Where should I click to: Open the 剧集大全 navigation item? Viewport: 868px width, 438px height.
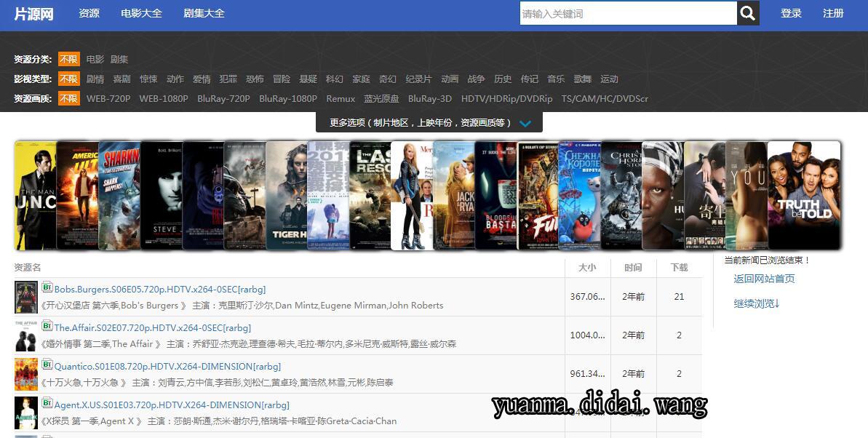click(x=204, y=13)
